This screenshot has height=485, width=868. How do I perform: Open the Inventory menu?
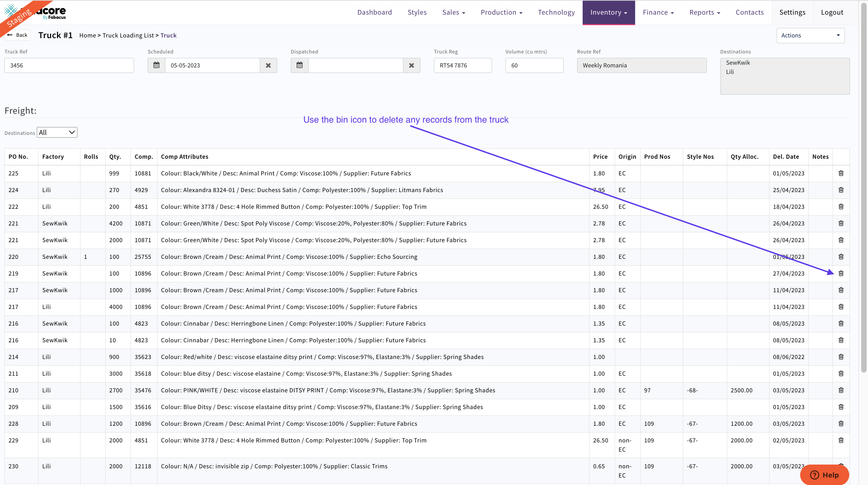pyautogui.click(x=609, y=13)
